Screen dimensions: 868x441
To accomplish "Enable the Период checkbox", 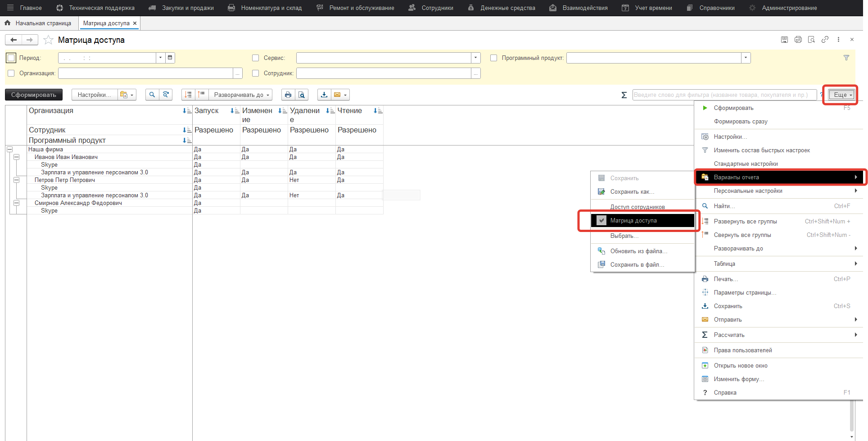I will (x=11, y=58).
